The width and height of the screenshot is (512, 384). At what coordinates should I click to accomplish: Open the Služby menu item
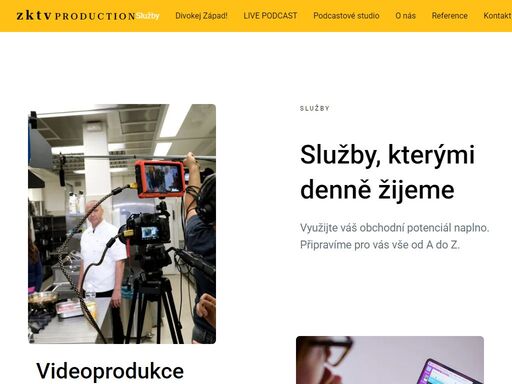click(x=148, y=16)
